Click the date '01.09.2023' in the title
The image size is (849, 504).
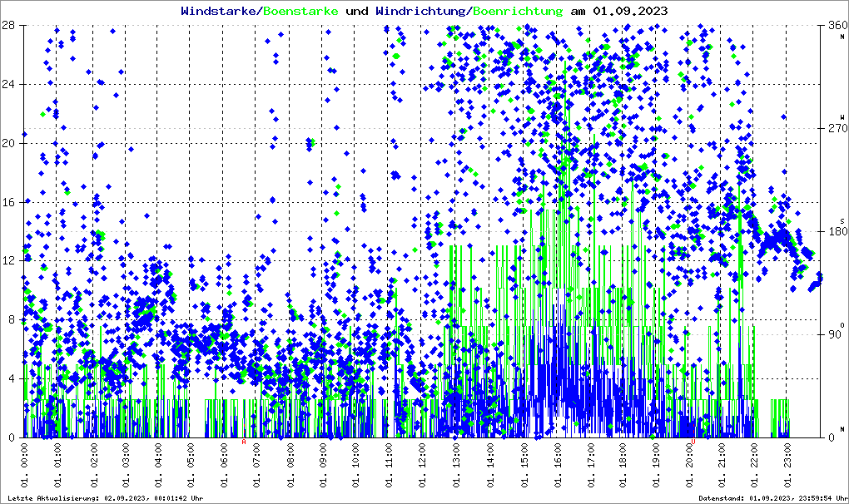630,11
